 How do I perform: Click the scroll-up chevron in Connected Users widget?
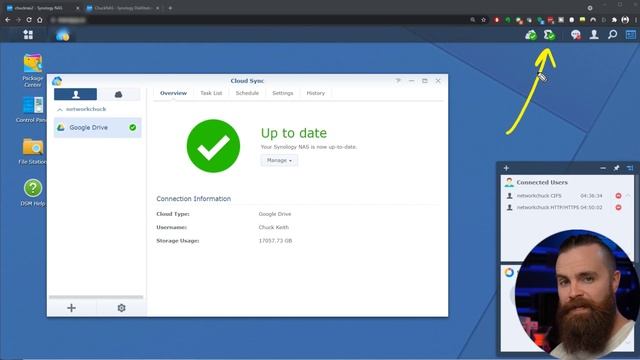(628, 196)
